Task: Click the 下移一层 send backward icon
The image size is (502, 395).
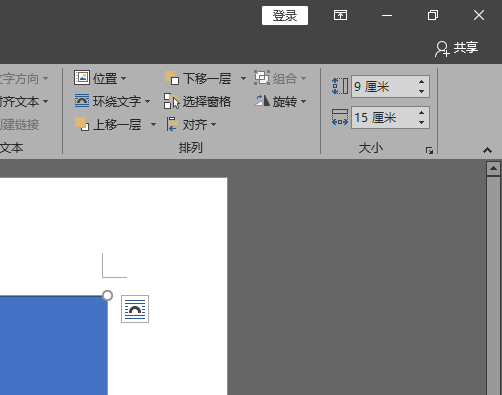Action: pos(172,78)
